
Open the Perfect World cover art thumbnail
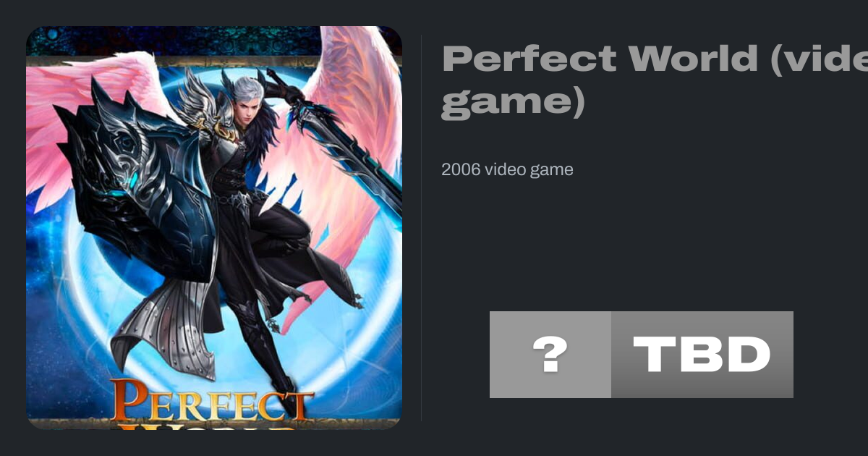(214, 227)
